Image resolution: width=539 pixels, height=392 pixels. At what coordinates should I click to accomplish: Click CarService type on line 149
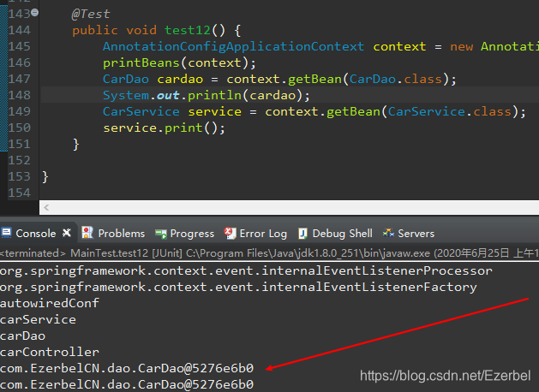[x=141, y=111]
